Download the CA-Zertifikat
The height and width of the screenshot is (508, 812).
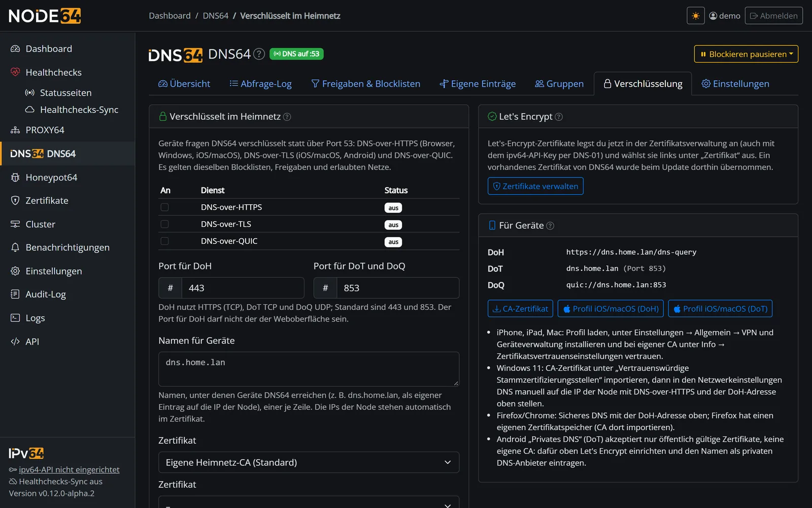[520, 308]
